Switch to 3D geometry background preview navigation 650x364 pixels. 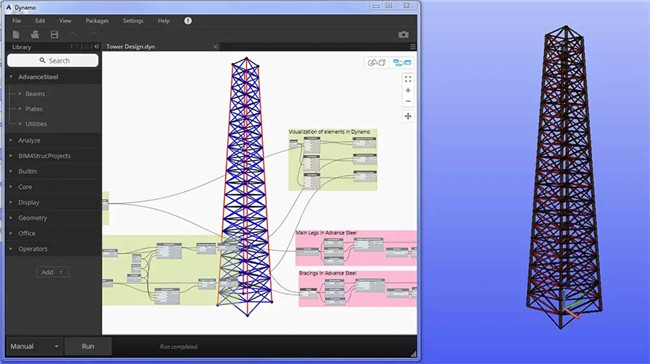(x=376, y=63)
